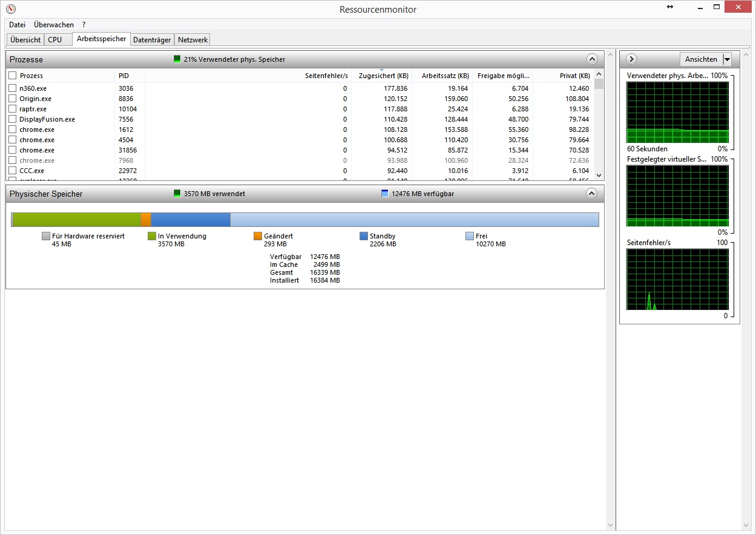Check the box for chrome.exe PID 4504

pos(12,140)
